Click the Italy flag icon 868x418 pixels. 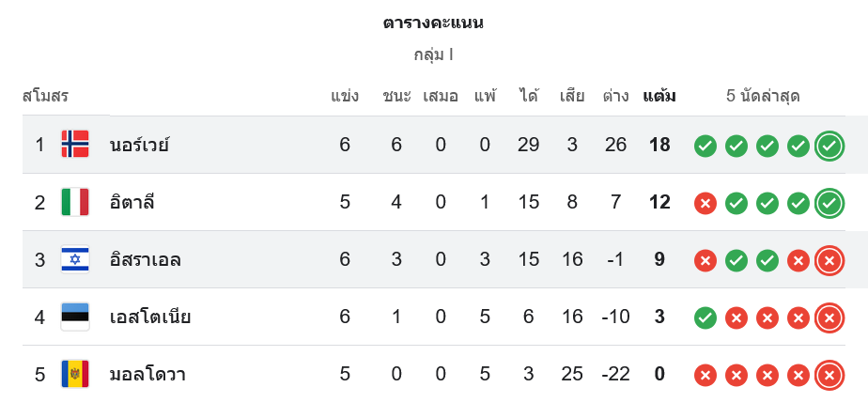(x=75, y=202)
